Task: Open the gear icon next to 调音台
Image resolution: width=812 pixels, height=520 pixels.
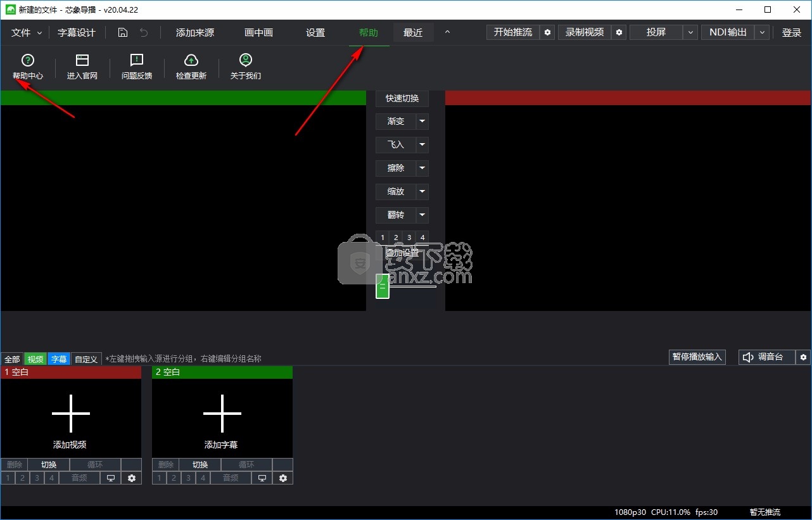Action: [804, 357]
